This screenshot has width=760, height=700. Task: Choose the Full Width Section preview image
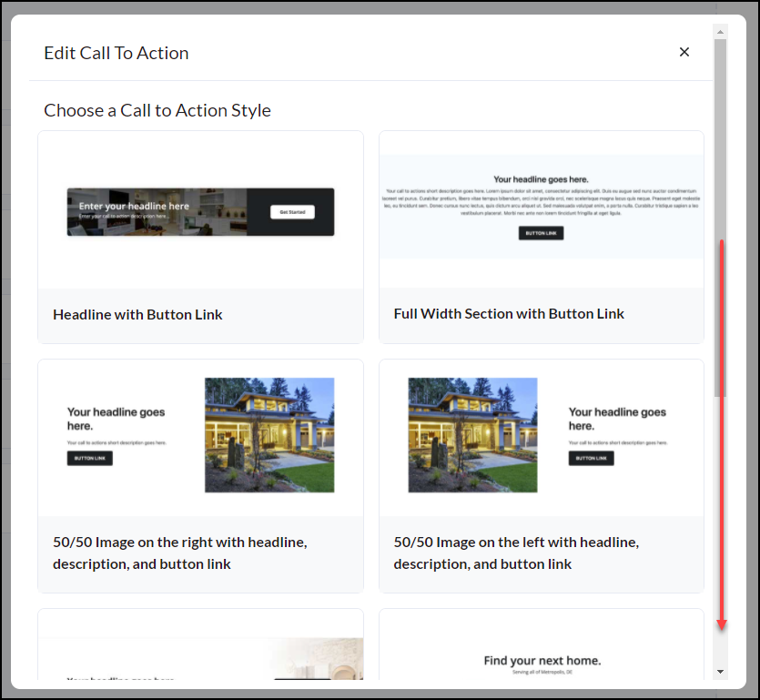click(x=542, y=207)
